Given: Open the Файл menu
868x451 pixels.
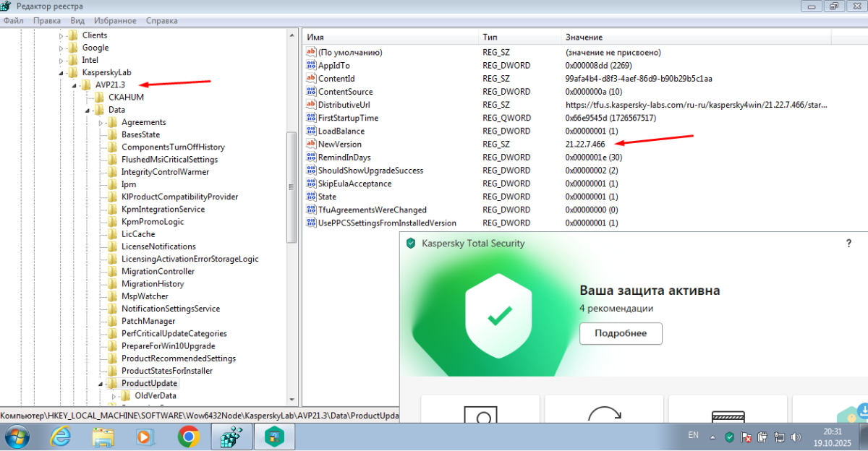Looking at the screenshot, I should 13,20.
